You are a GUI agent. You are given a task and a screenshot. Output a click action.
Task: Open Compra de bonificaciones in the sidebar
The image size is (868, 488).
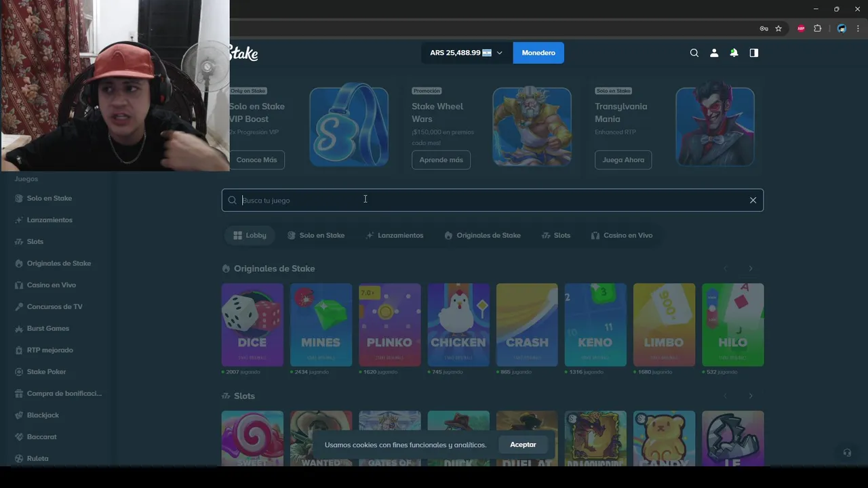(58, 393)
